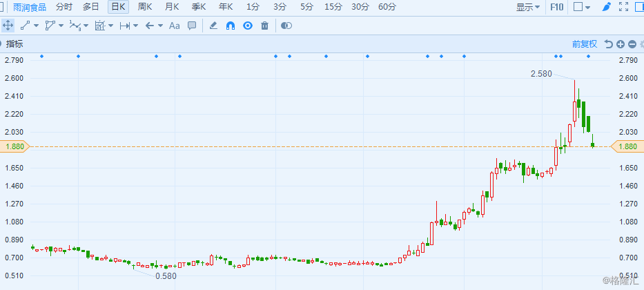Delete drawings with the trash icon
Screen dimensions: 644x290
tap(264, 26)
